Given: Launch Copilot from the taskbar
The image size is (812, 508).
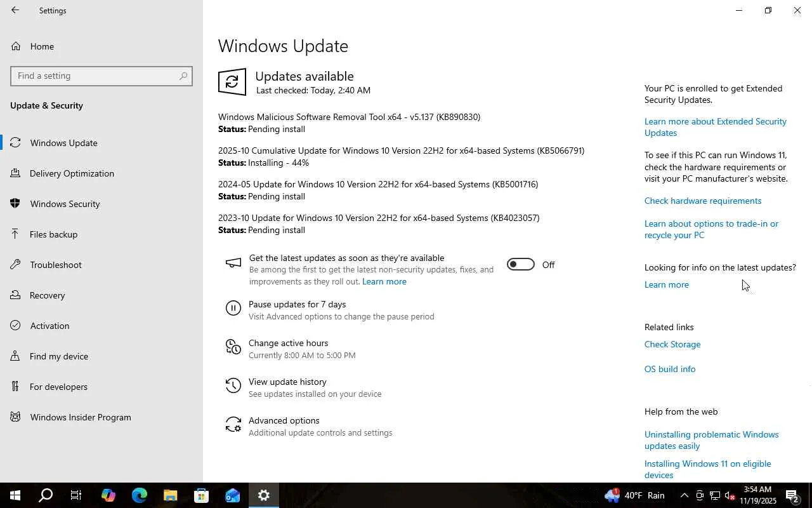Looking at the screenshot, I should coord(108,495).
